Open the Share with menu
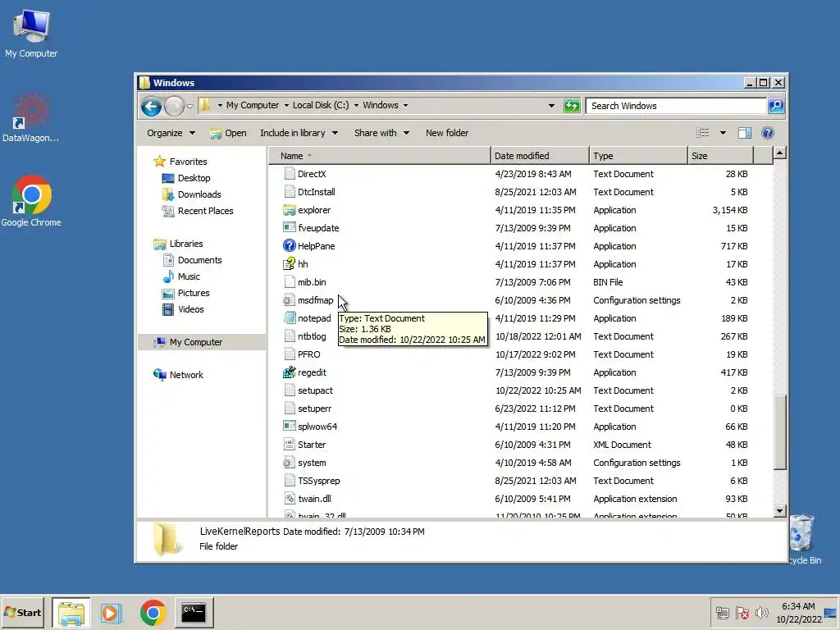The image size is (840, 630). coord(381,133)
